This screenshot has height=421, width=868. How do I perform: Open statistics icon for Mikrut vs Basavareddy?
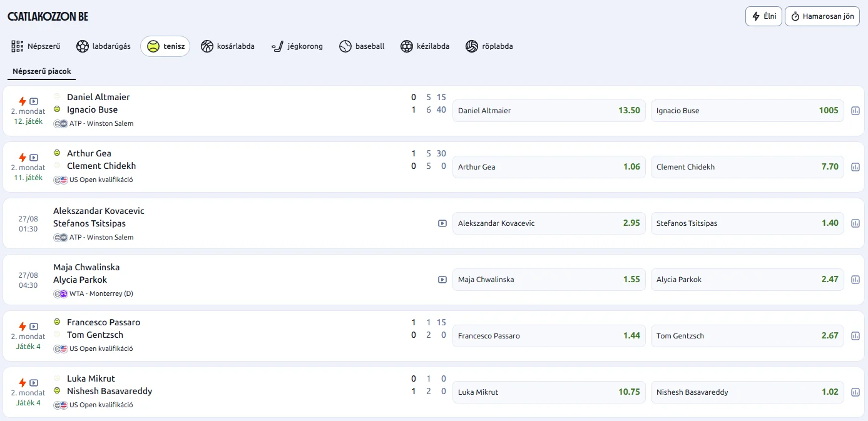855,392
